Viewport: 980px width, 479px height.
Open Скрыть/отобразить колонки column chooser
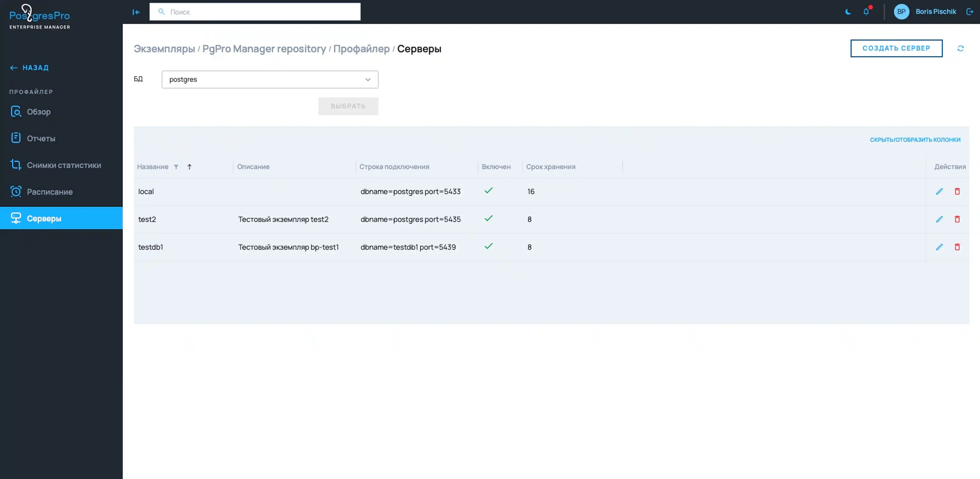[x=915, y=140]
